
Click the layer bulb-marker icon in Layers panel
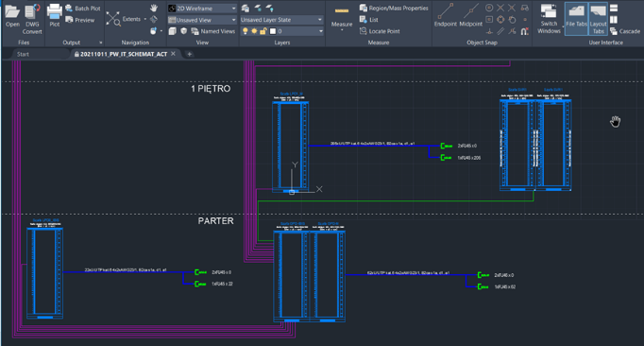[269, 8]
